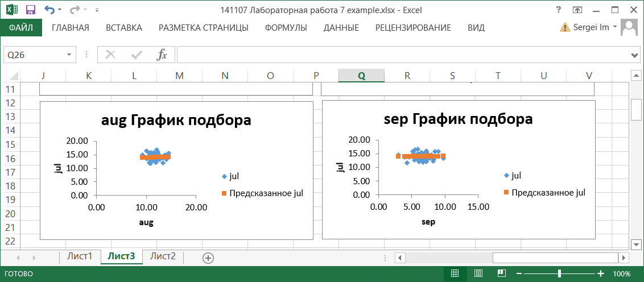Viewport: 644px width, 282px height.
Task: Go to previous sheet tab arrow
Action: (x=18, y=258)
